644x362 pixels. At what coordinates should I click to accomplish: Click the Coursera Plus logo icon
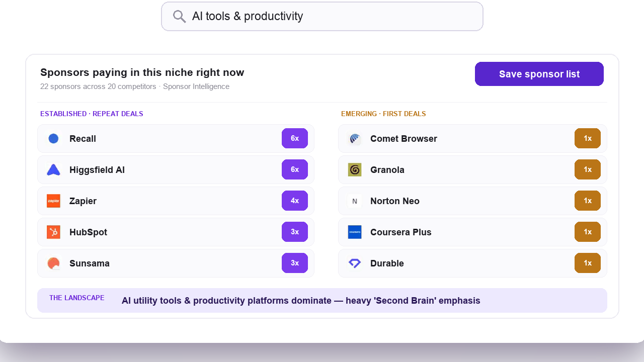[355, 232]
